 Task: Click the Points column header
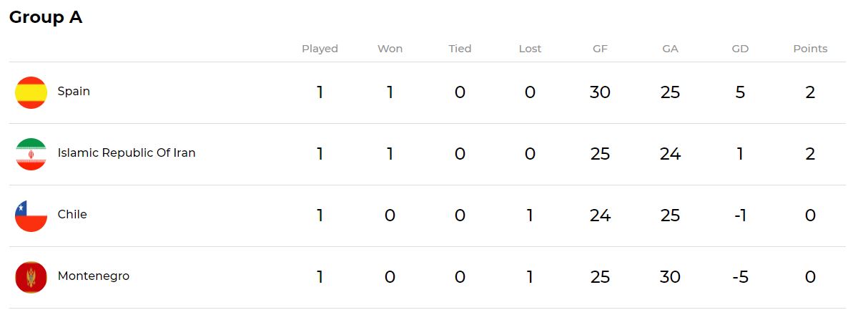pos(810,49)
